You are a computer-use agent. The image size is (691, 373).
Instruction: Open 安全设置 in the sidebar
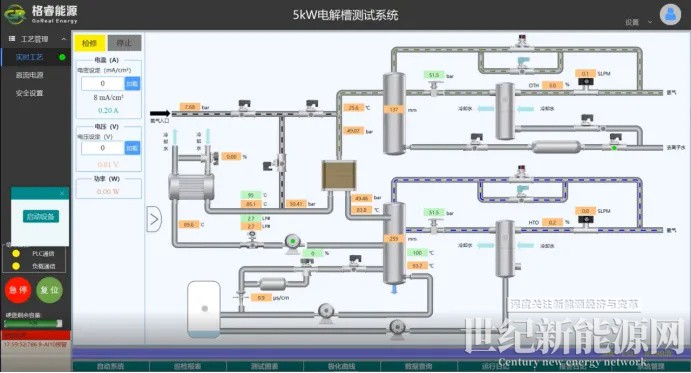pos(30,93)
